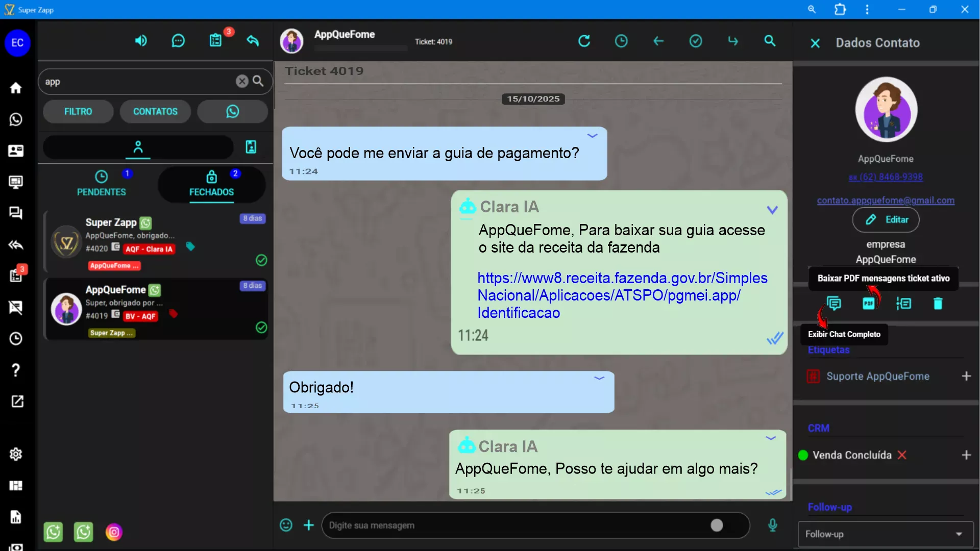This screenshot has width=980, height=551.
Task: Open tasks clipboard icon with badge 3 in top toolbar
Action: [216, 40]
